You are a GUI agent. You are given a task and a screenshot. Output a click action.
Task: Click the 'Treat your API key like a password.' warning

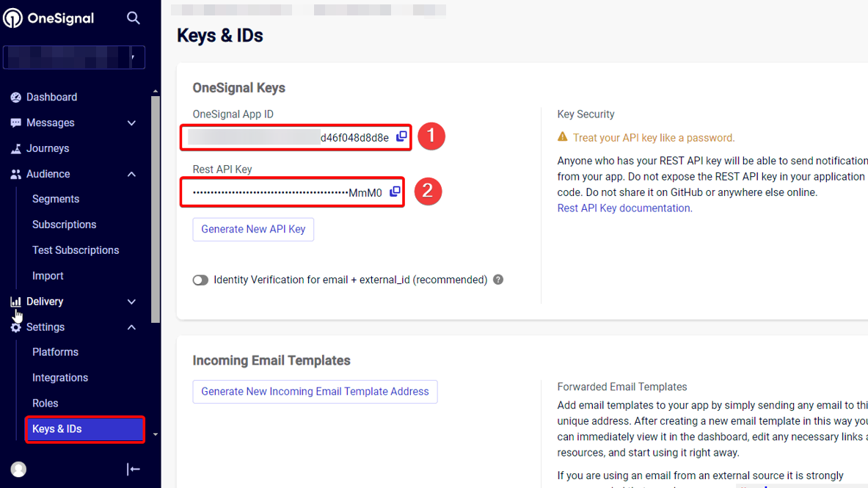pos(654,138)
